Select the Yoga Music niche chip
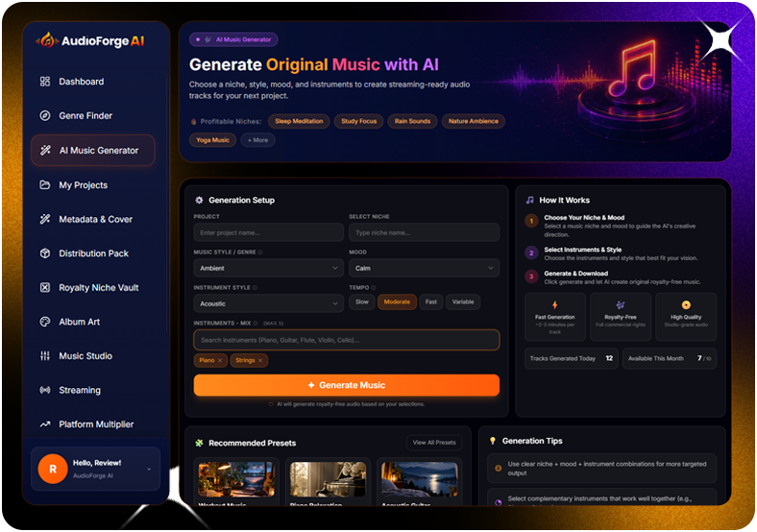The height and width of the screenshot is (532, 757). 212,140
